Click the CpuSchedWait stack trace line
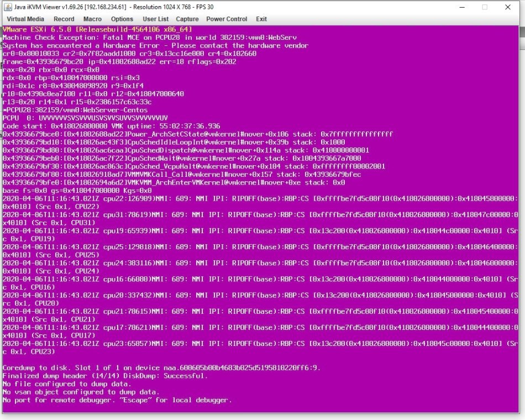 click(x=182, y=158)
